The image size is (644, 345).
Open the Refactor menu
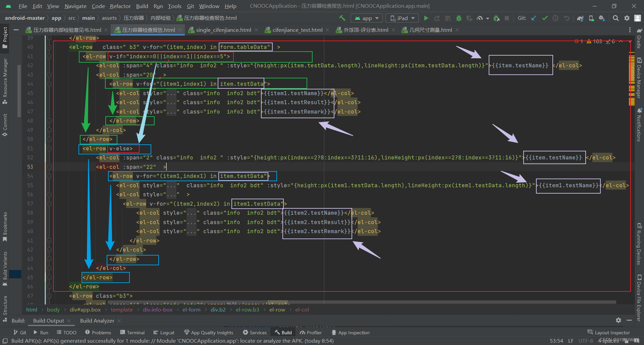click(x=120, y=6)
